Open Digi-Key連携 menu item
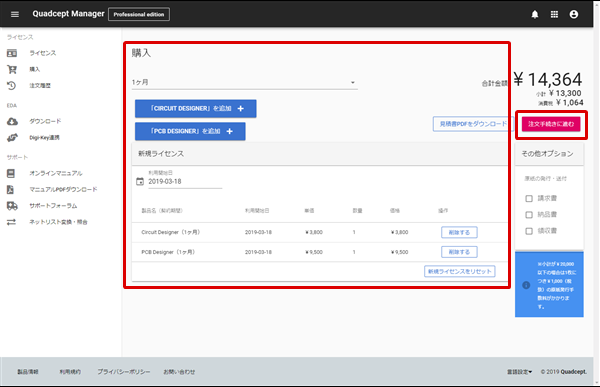 (44, 137)
